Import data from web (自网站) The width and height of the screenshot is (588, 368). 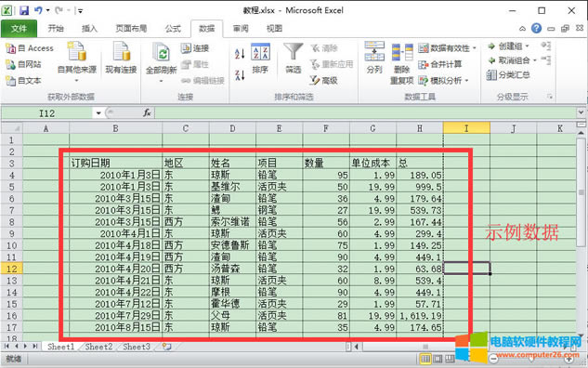pos(23,64)
